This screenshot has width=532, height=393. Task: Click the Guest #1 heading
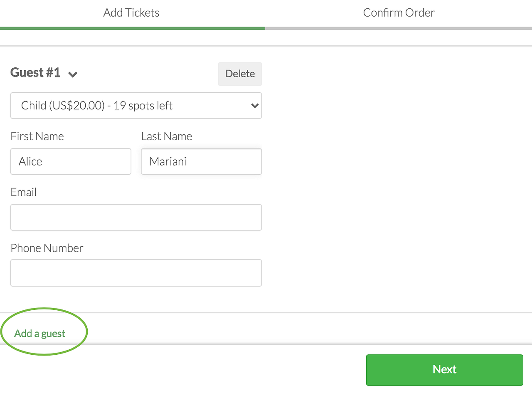(x=35, y=73)
